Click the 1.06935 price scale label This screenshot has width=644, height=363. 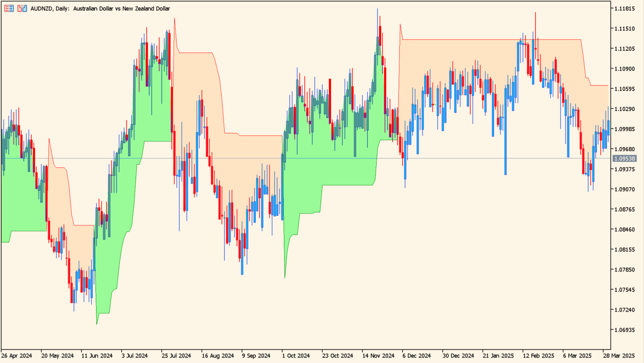pos(624,330)
